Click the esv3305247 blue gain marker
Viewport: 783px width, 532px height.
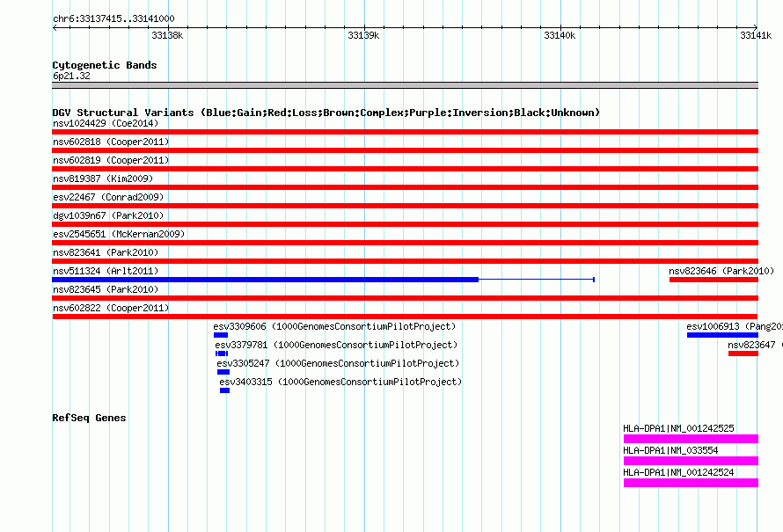click(223, 372)
